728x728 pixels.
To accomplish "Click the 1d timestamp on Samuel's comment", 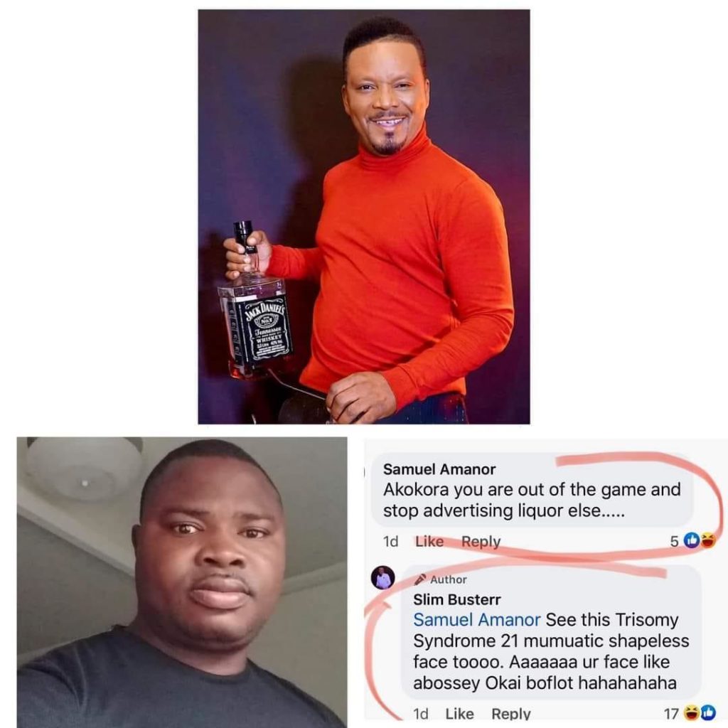I will click(x=391, y=541).
